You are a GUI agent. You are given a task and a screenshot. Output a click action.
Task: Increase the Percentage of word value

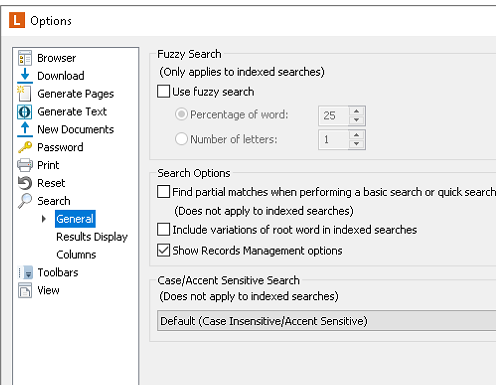pos(357,111)
